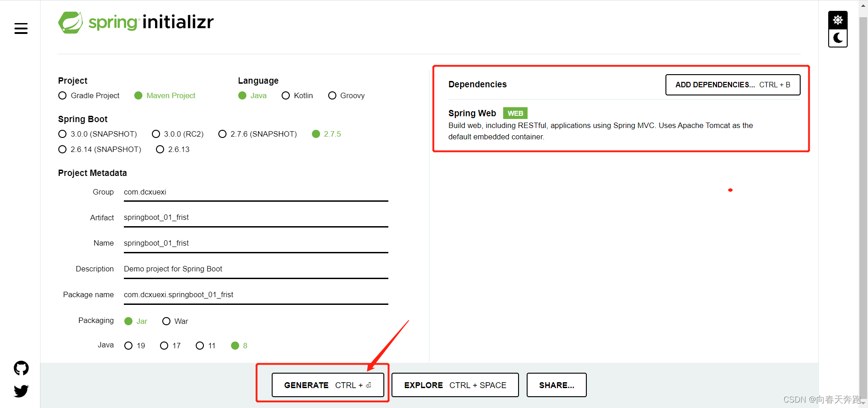Choose Java as the language
Viewport: 868px width, 408px height.
[253, 95]
